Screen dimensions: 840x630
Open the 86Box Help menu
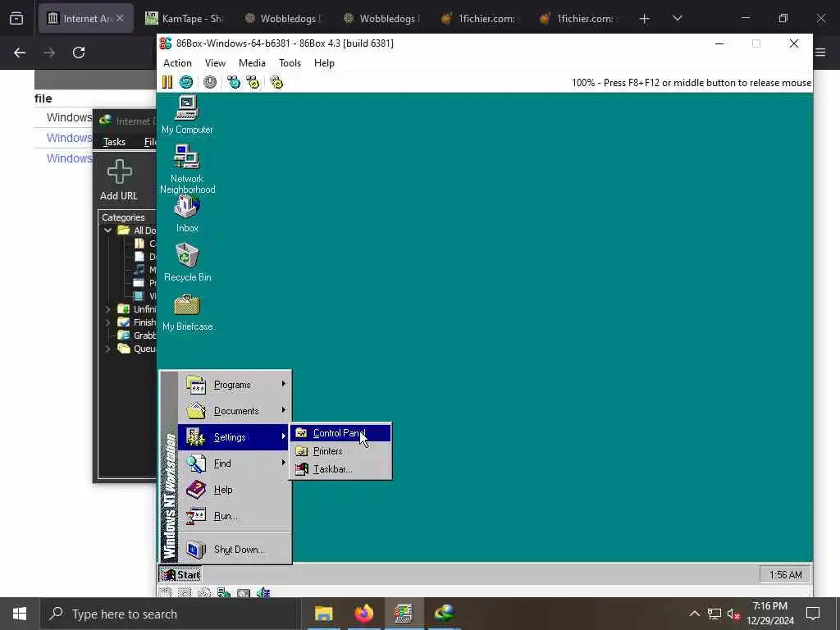click(x=324, y=62)
